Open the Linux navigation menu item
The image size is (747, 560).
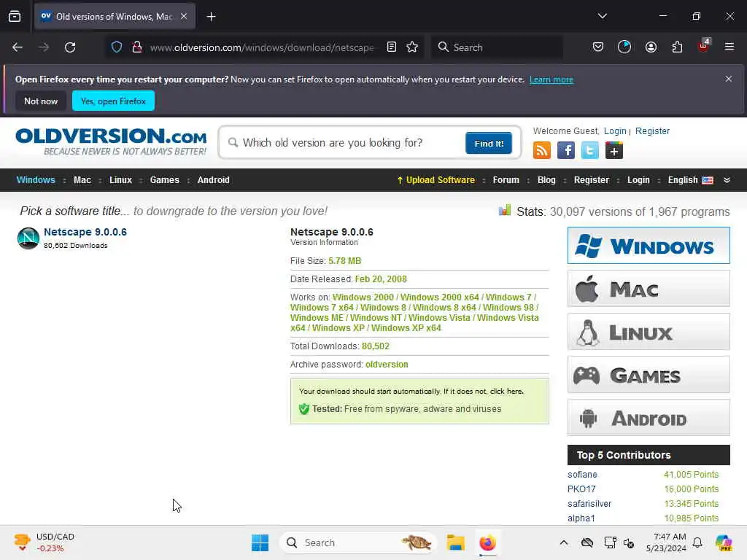120,180
